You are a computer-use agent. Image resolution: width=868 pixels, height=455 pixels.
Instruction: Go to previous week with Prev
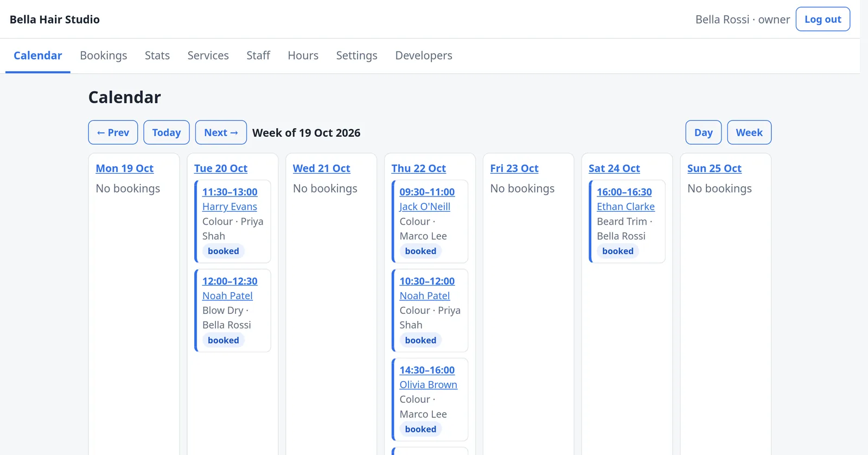click(113, 132)
